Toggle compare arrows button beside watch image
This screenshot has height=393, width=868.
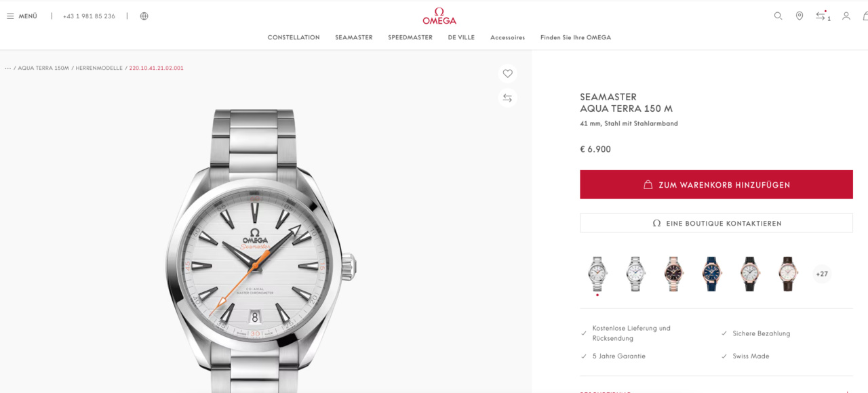(507, 98)
